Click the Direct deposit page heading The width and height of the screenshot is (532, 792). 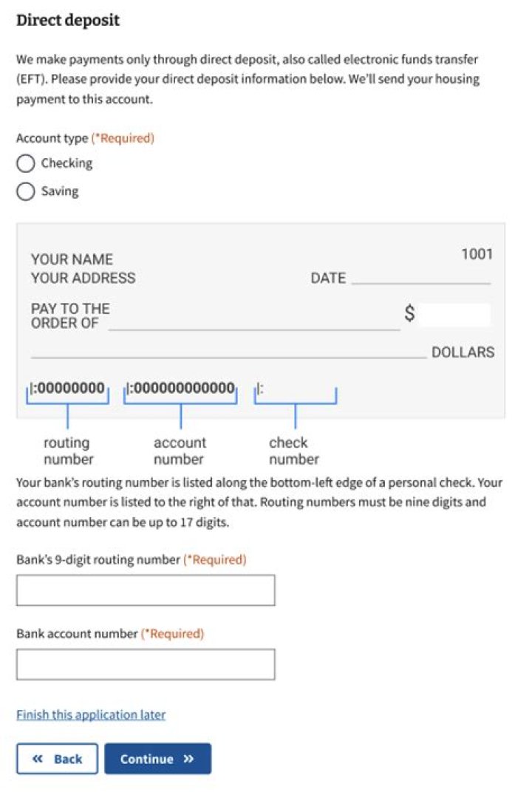tap(67, 21)
